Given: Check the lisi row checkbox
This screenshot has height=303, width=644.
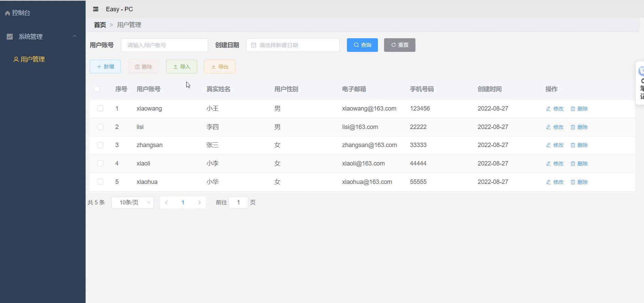Looking at the screenshot, I should [100, 127].
